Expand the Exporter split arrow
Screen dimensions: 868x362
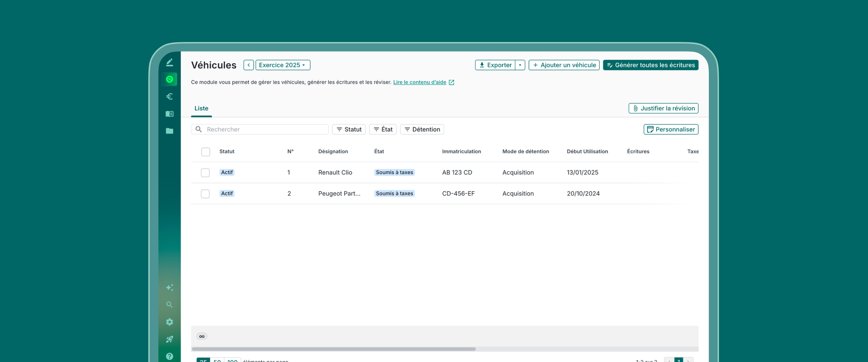(x=520, y=65)
